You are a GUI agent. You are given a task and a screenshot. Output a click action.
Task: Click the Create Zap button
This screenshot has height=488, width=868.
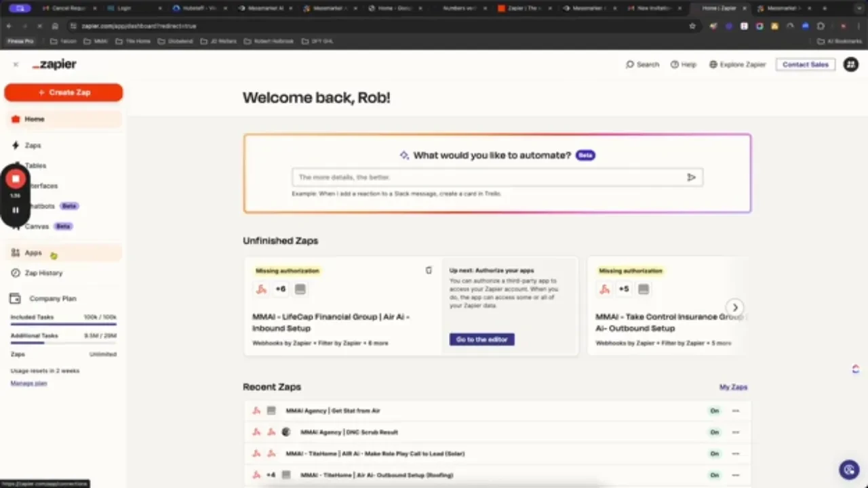(x=64, y=92)
